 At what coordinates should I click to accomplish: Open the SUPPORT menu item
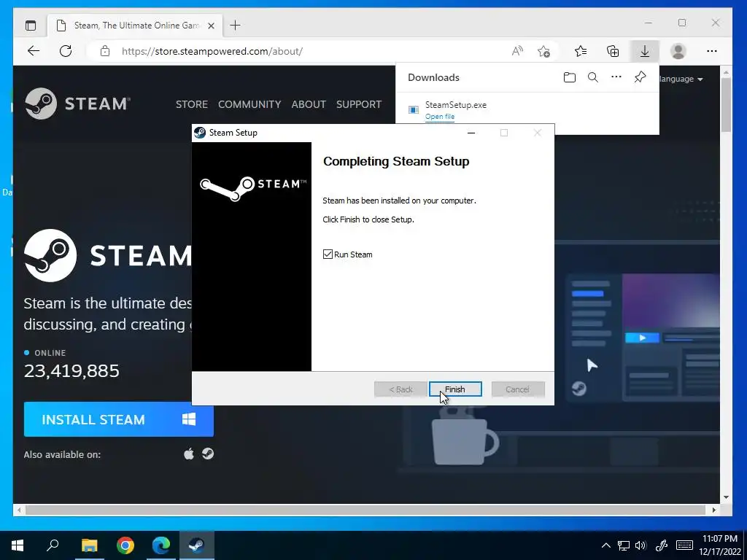(x=359, y=104)
